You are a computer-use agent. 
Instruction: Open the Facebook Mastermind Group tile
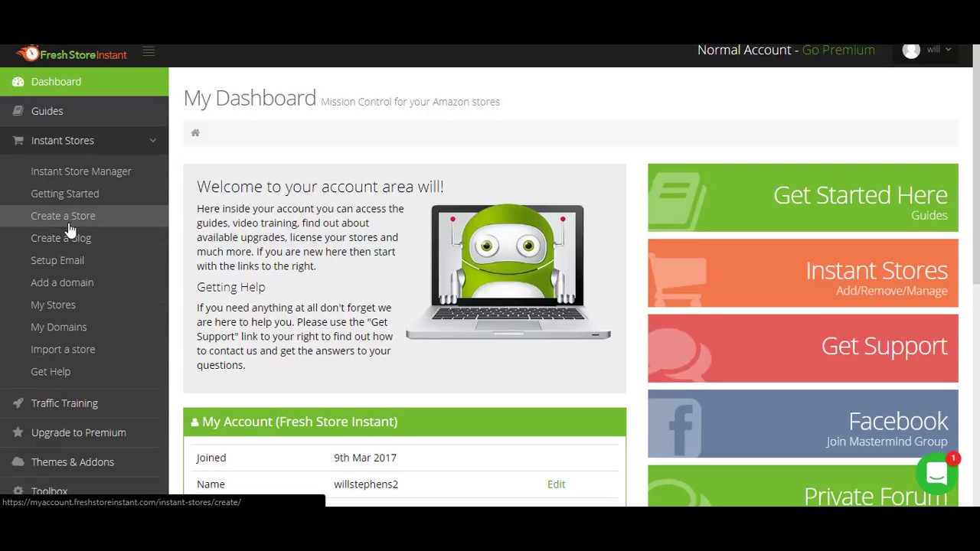pos(803,424)
